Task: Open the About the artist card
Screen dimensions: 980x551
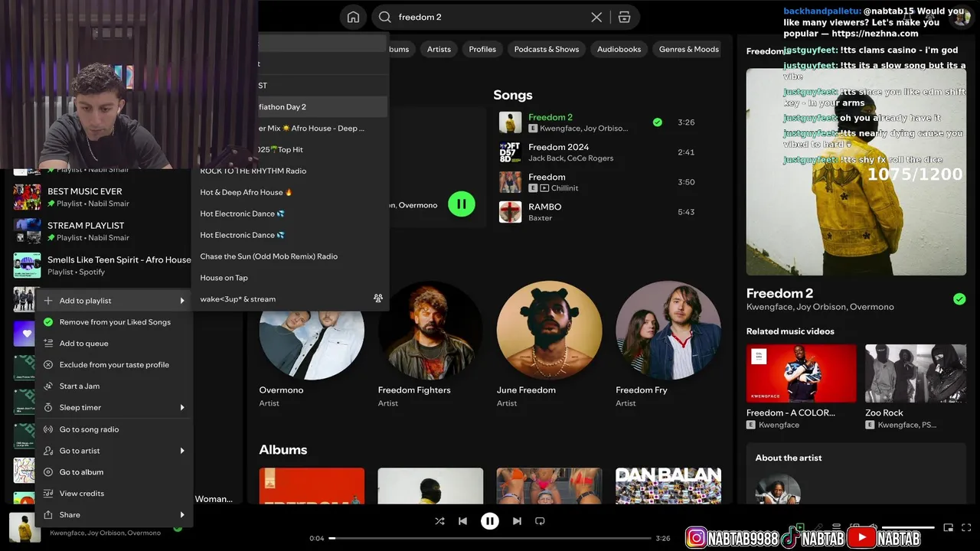Action: [x=856, y=474]
